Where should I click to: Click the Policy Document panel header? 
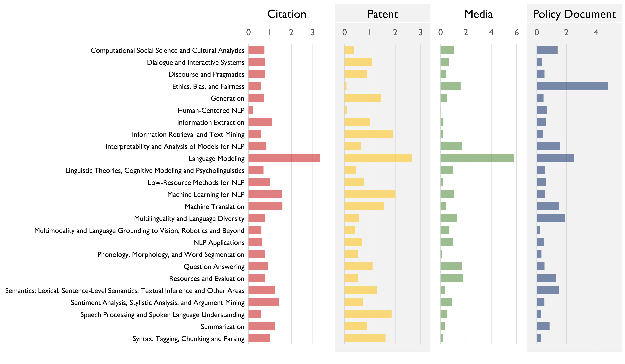[x=574, y=14]
